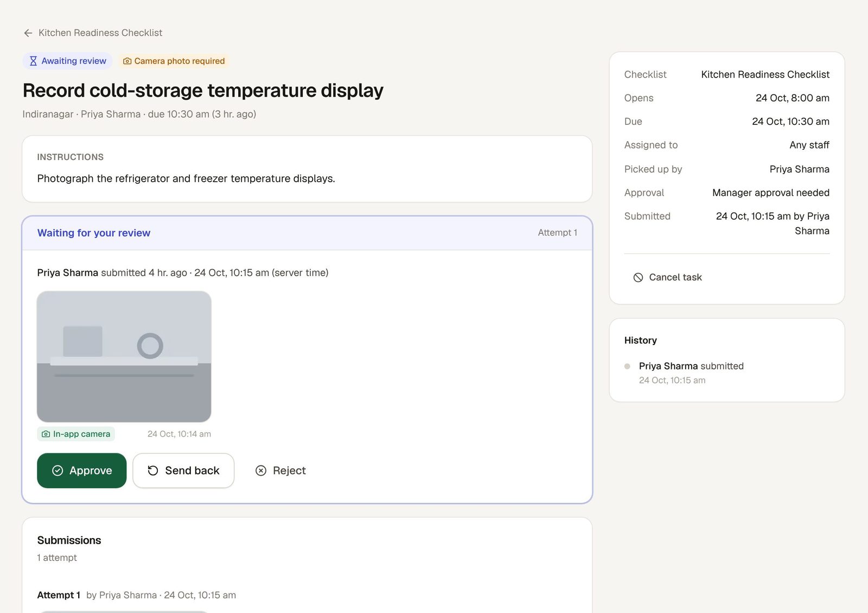Image resolution: width=868 pixels, height=613 pixels.
Task: Open the submitted fridge photo thumbnail
Action: pyautogui.click(x=124, y=356)
